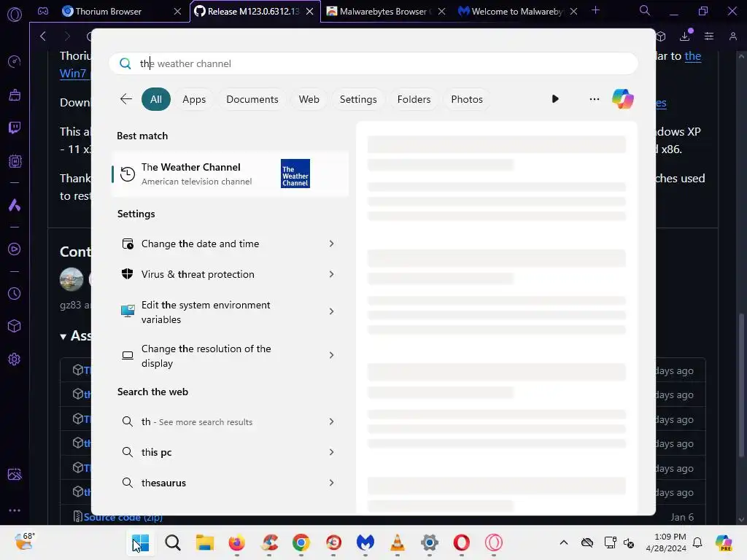Image resolution: width=747 pixels, height=560 pixels.
Task: Expand Edit system environment variables result
Action: 332,311
